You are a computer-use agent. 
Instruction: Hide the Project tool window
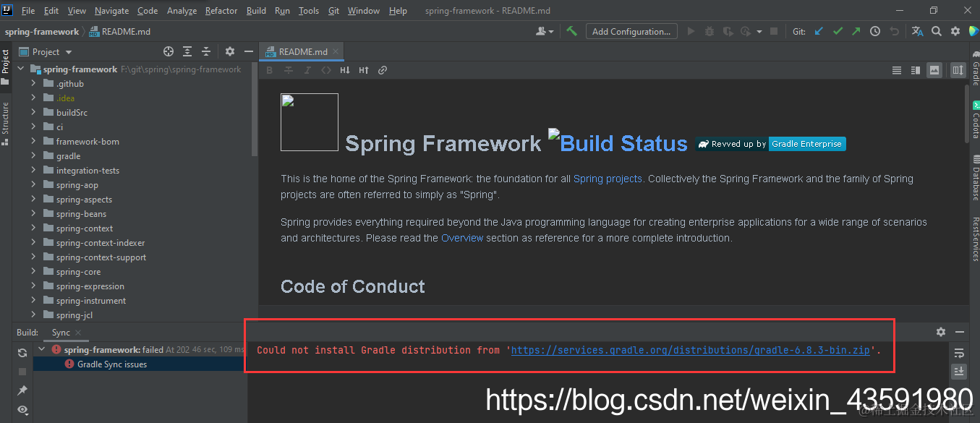click(x=249, y=51)
